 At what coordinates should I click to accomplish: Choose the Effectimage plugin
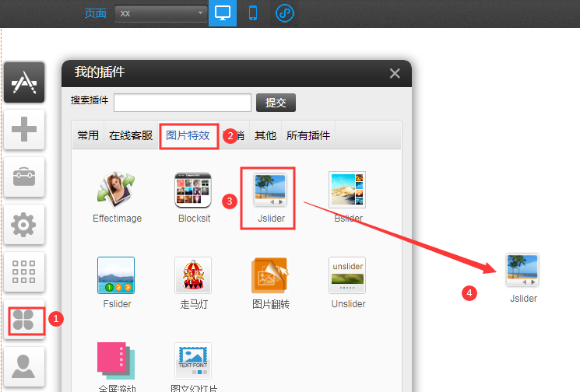(x=117, y=198)
